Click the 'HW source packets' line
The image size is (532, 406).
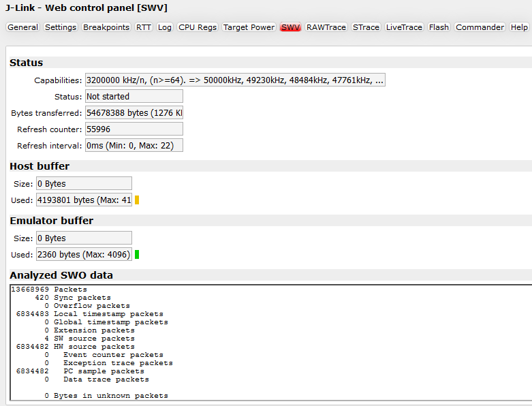pos(75,346)
